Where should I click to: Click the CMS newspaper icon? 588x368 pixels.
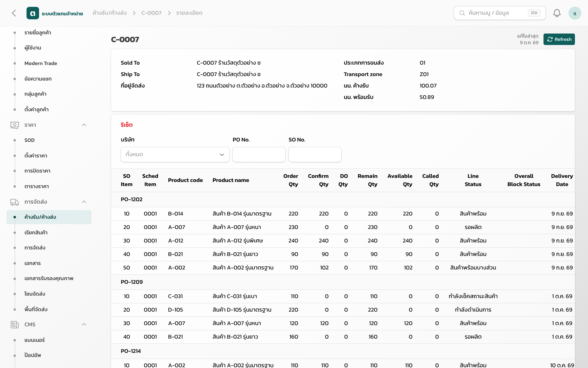click(14, 325)
